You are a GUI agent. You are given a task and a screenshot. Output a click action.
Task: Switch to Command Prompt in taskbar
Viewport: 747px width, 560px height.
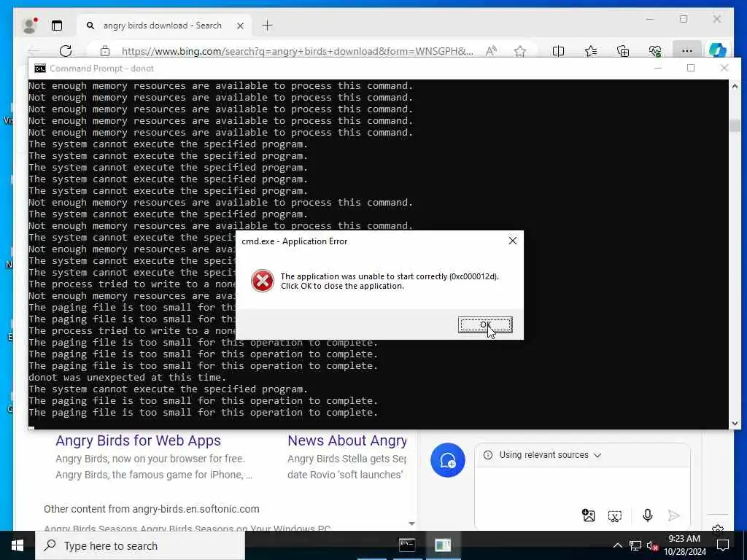click(407, 545)
